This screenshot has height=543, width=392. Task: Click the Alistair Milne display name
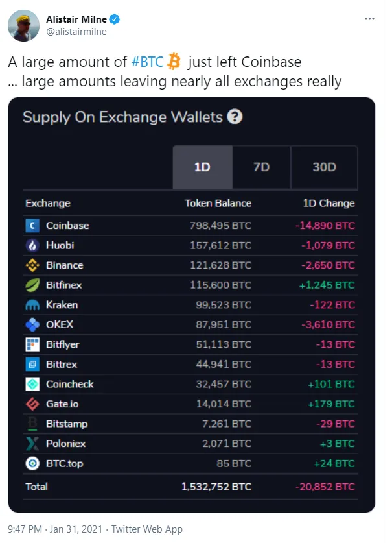pyautogui.click(x=76, y=19)
